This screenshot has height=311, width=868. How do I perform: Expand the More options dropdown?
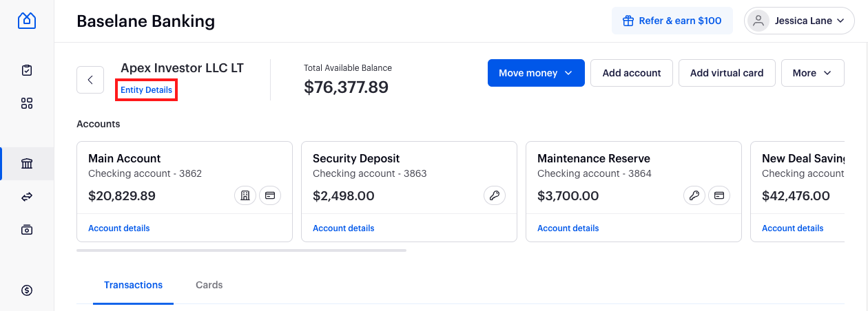coord(812,73)
